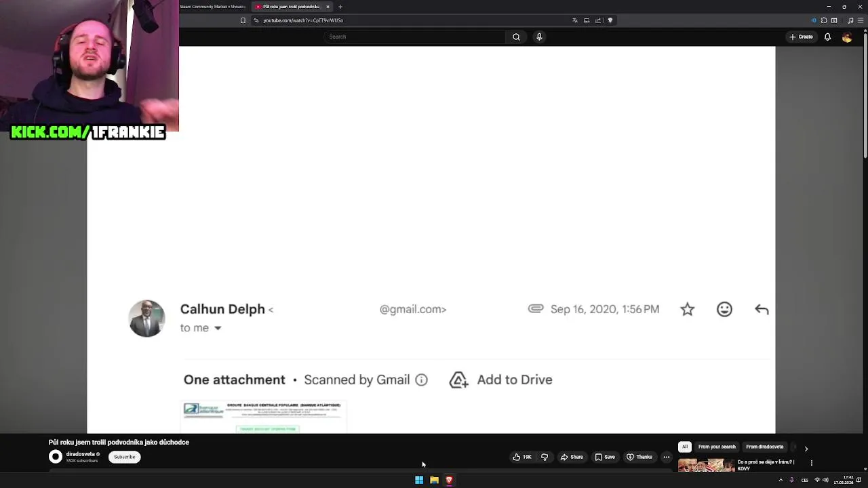Screen dimensions: 868x488
Task: Open the browser extensions puzzle icon
Action: click(824, 20)
